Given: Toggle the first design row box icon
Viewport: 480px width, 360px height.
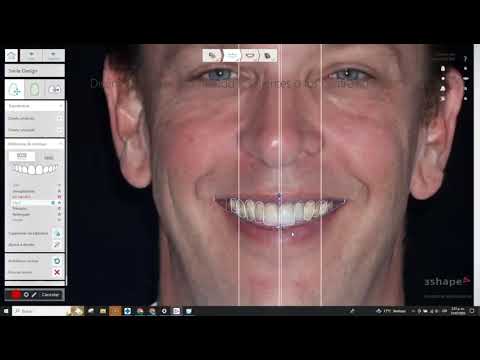Looking at the screenshot, I should (x=59, y=118).
